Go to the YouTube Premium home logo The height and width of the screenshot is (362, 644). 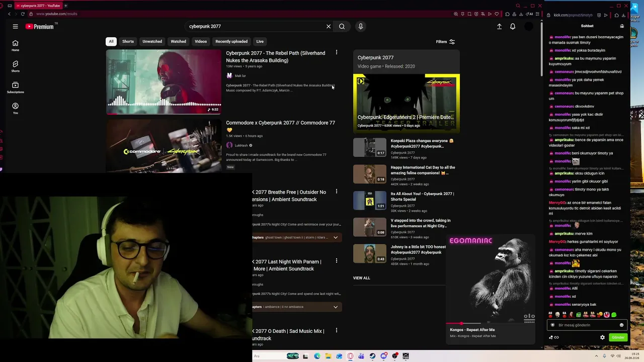[x=40, y=26]
